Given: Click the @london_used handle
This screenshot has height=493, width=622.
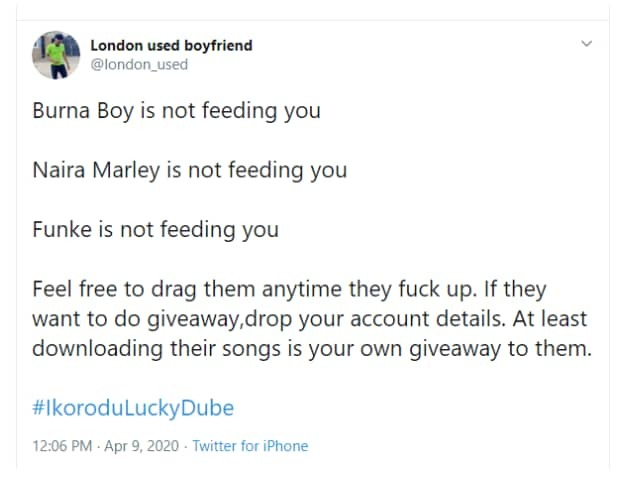Looking at the screenshot, I should point(139,64).
